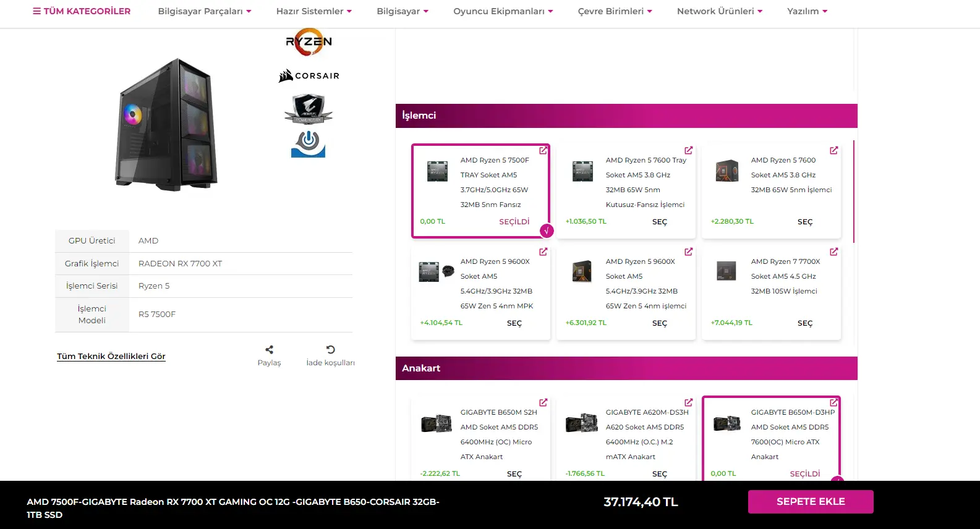Open external link for GIGABYTE A620M-DS3H

click(688, 402)
